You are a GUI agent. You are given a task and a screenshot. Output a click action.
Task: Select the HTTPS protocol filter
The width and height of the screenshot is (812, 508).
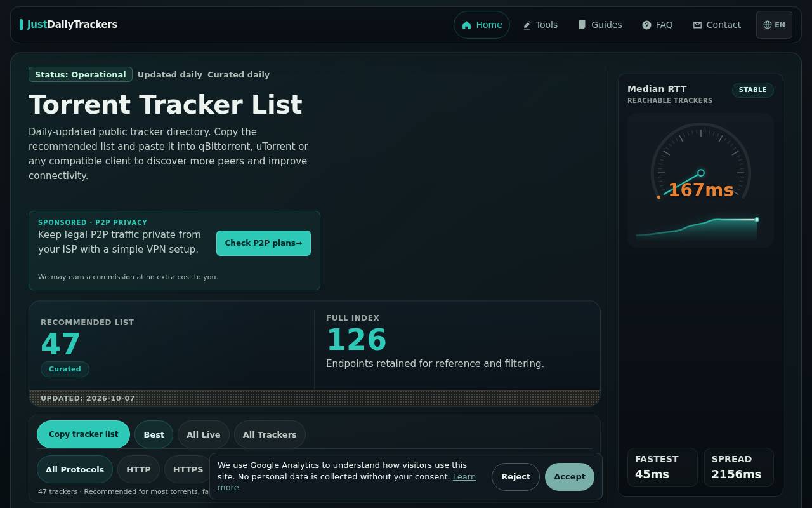(188, 469)
